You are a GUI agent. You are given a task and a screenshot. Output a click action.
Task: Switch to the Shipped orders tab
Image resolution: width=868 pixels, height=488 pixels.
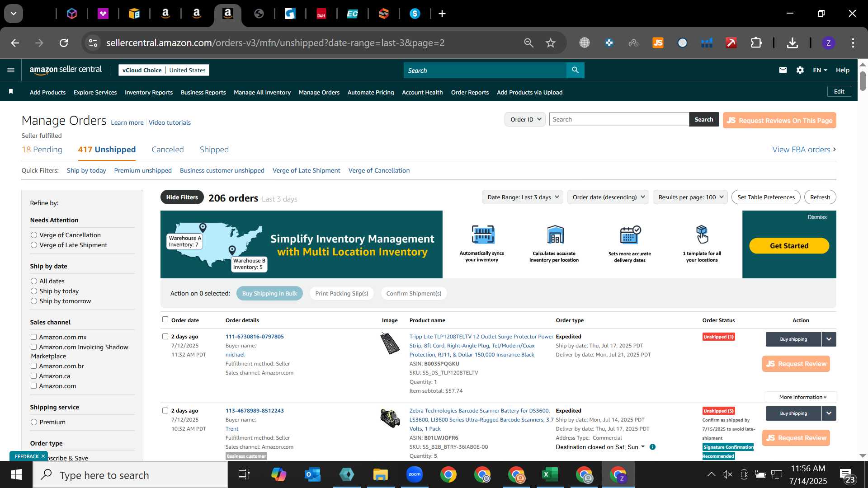tap(214, 150)
